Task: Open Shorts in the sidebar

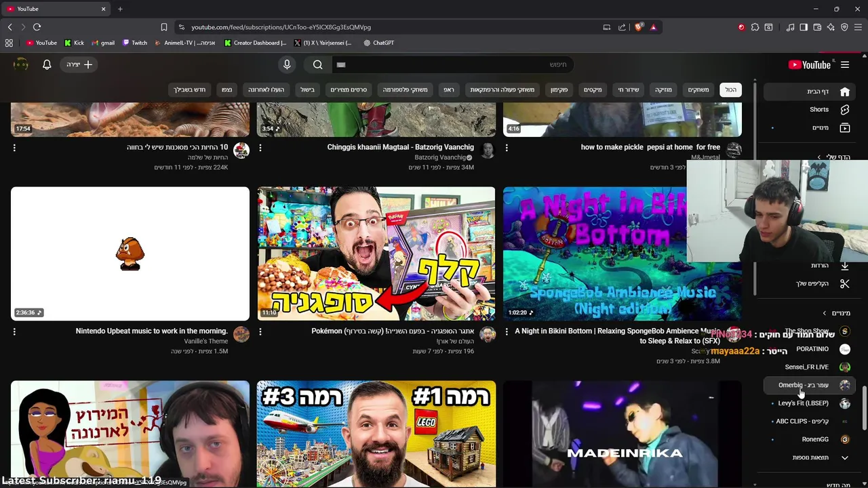Action: pyautogui.click(x=810, y=109)
